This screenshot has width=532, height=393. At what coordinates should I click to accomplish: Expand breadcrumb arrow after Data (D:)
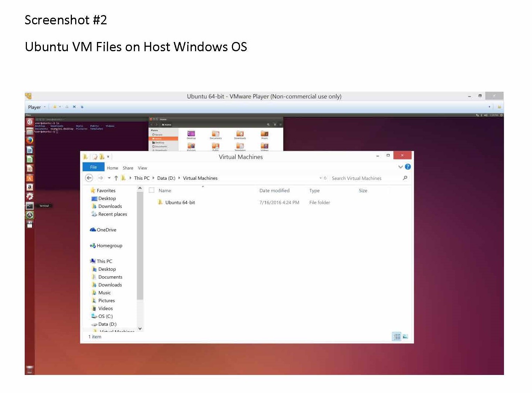pyautogui.click(x=179, y=178)
